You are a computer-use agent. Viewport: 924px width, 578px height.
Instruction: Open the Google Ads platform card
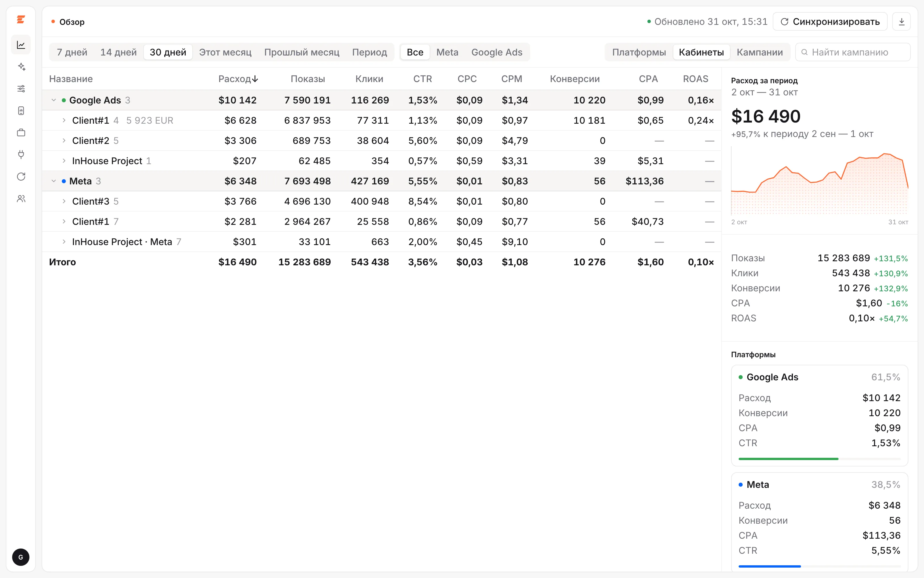coord(819,415)
